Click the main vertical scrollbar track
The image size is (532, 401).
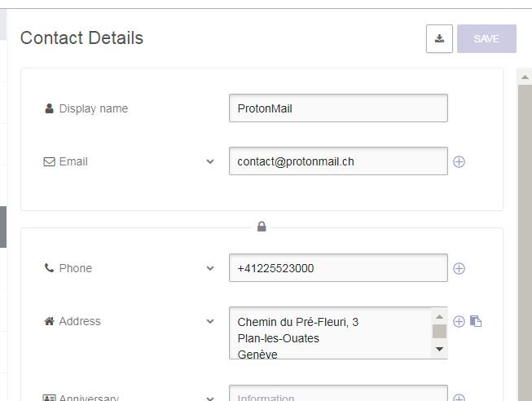click(525, 243)
